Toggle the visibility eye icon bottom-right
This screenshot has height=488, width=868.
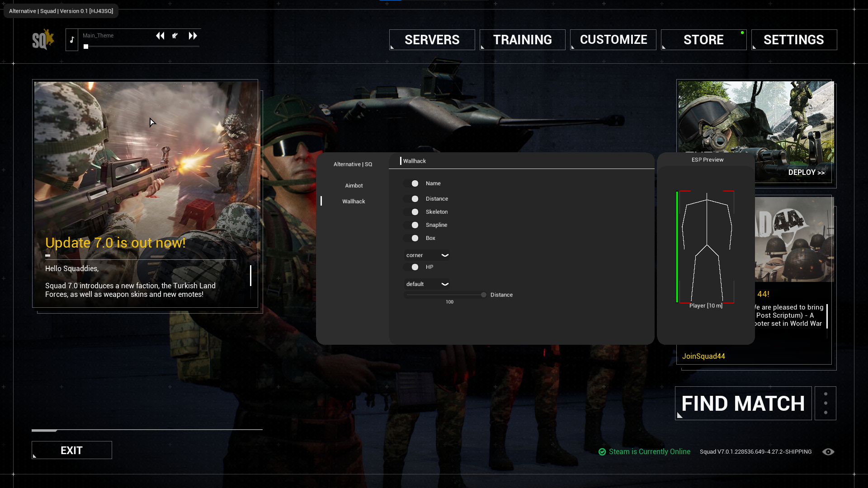pyautogui.click(x=828, y=452)
